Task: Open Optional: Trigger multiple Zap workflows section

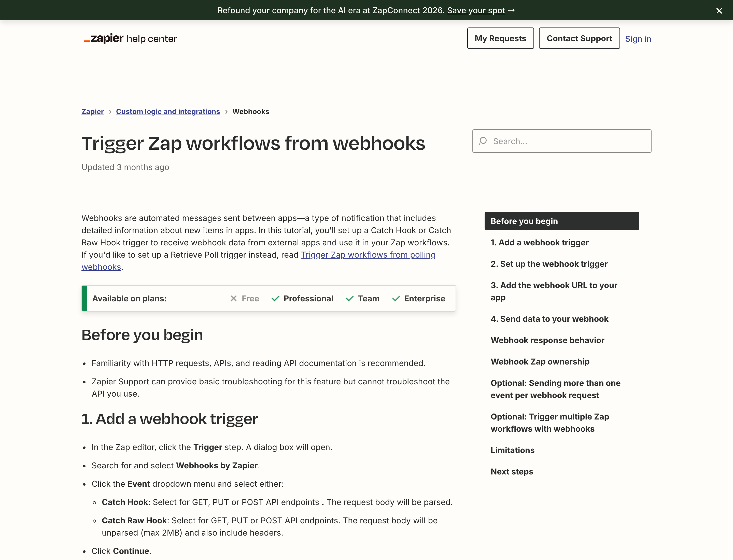Action: point(550,423)
